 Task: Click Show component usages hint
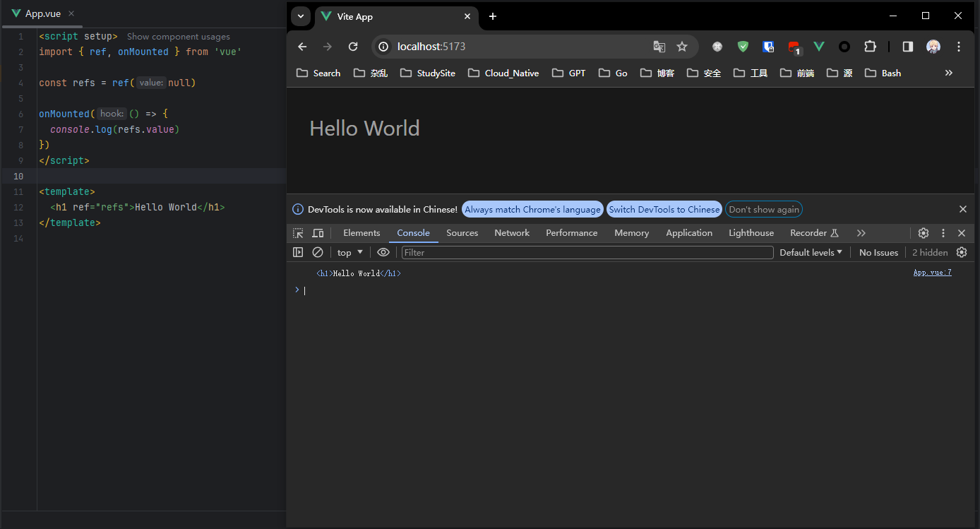179,37
